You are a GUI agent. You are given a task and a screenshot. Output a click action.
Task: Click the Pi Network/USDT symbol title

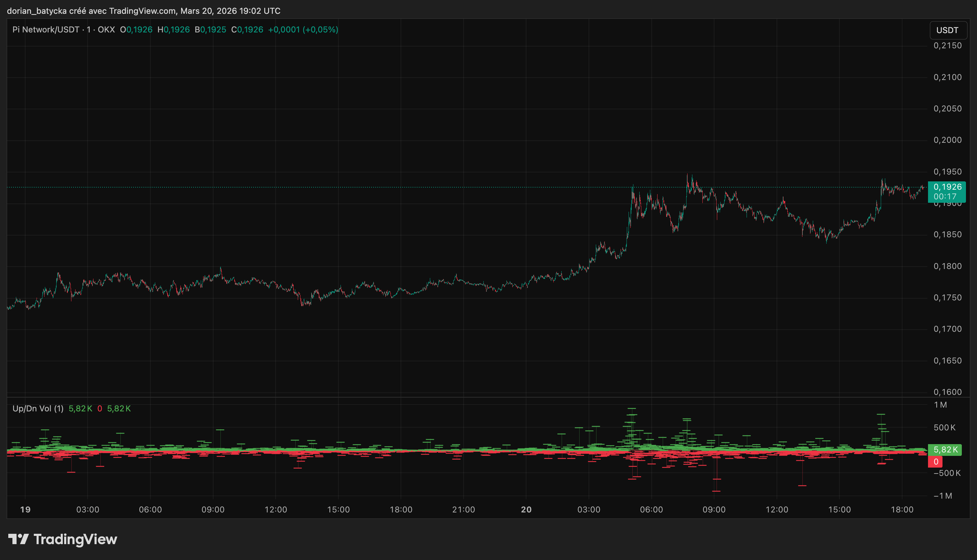[x=46, y=30]
